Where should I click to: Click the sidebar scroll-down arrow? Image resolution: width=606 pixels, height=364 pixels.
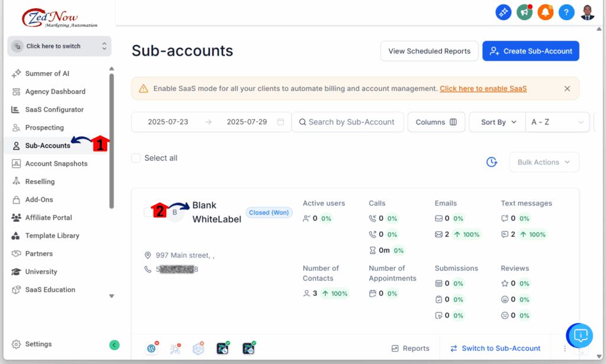pyautogui.click(x=112, y=297)
